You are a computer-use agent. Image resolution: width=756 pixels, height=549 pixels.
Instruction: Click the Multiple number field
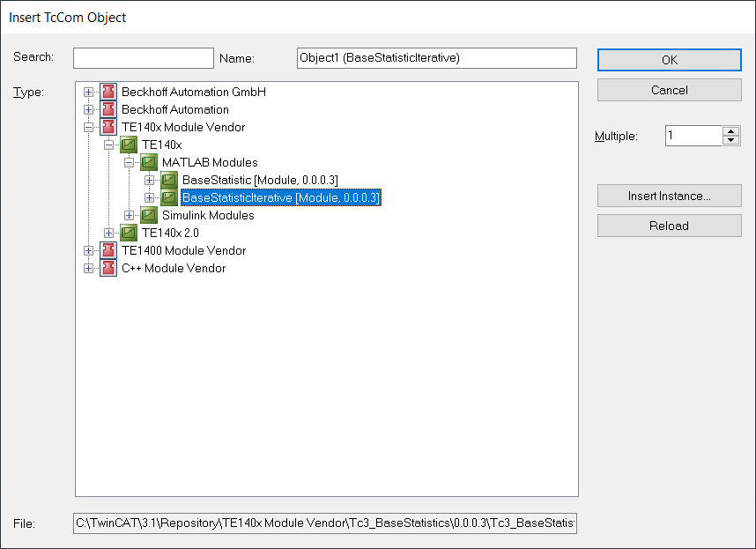tap(693, 136)
